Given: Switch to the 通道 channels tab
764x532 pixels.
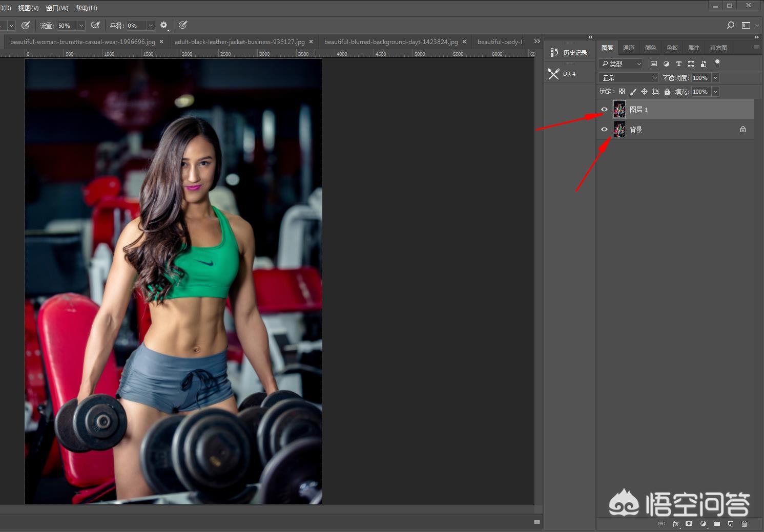Looking at the screenshot, I should 629,48.
